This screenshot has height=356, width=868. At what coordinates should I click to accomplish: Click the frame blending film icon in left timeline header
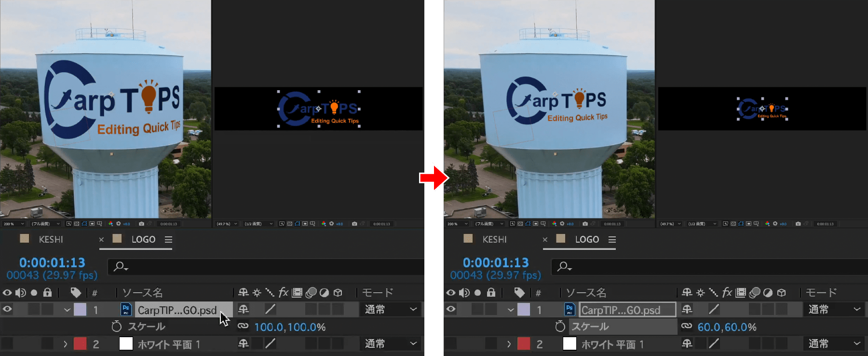pyautogui.click(x=297, y=292)
